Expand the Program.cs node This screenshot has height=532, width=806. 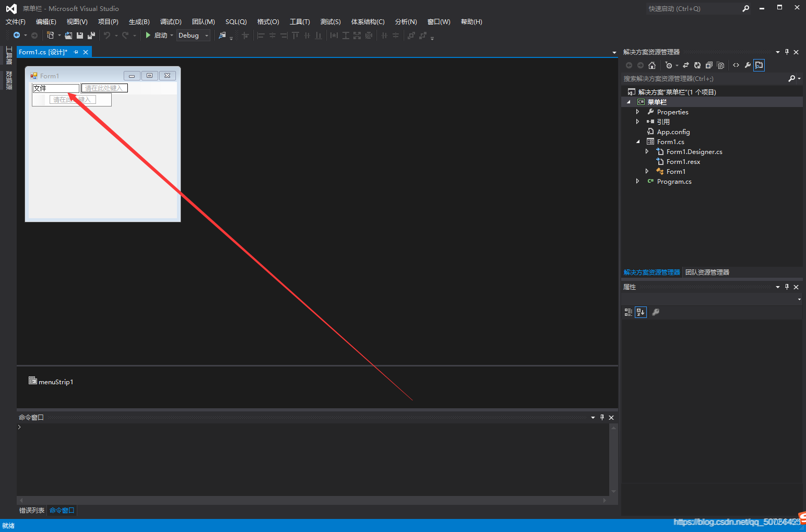pyautogui.click(x=637, y=181)
